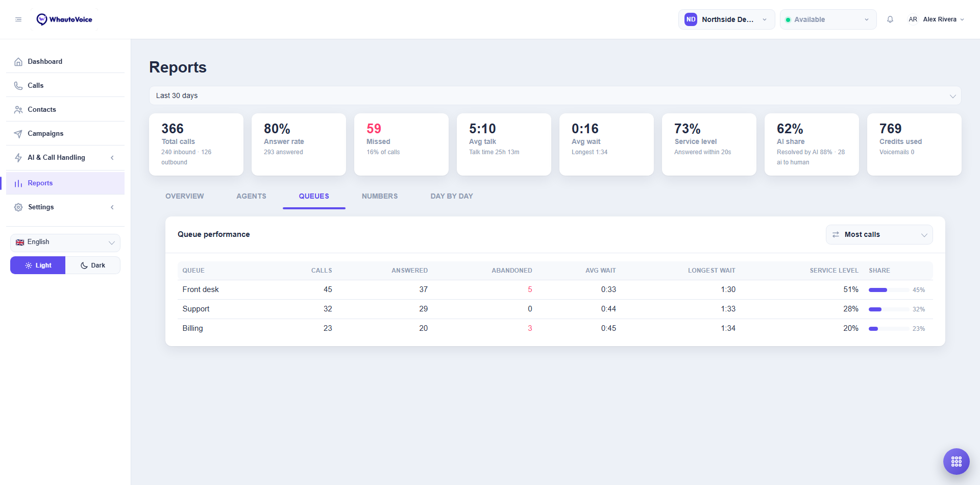Image resolution: width=980 pixels, height=485 pixels.
Task: Click the Reports bar chart icon
Action: click(18, 183)
